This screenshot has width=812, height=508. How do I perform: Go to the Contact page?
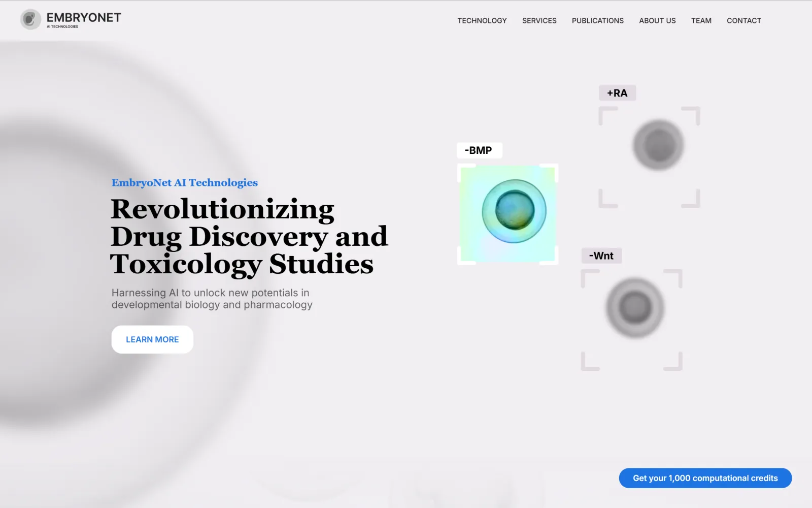click(744, 21)
